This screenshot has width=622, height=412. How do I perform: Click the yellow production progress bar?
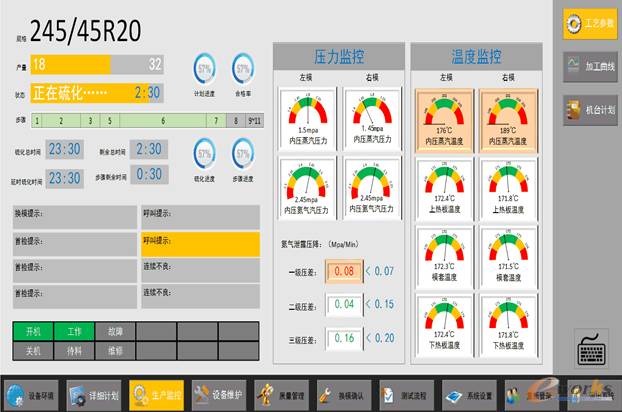click(x=98, y=64)
